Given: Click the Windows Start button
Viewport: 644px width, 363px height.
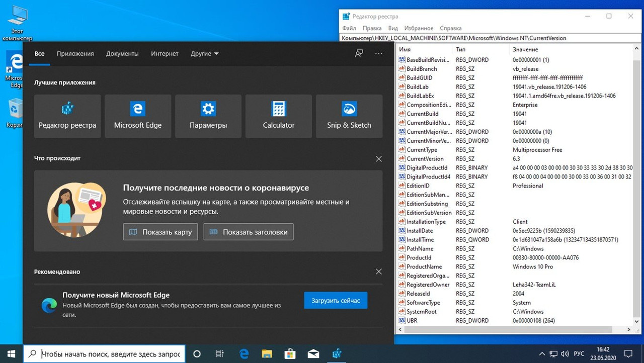Looking at the screenshot, I should coord(11,353).
